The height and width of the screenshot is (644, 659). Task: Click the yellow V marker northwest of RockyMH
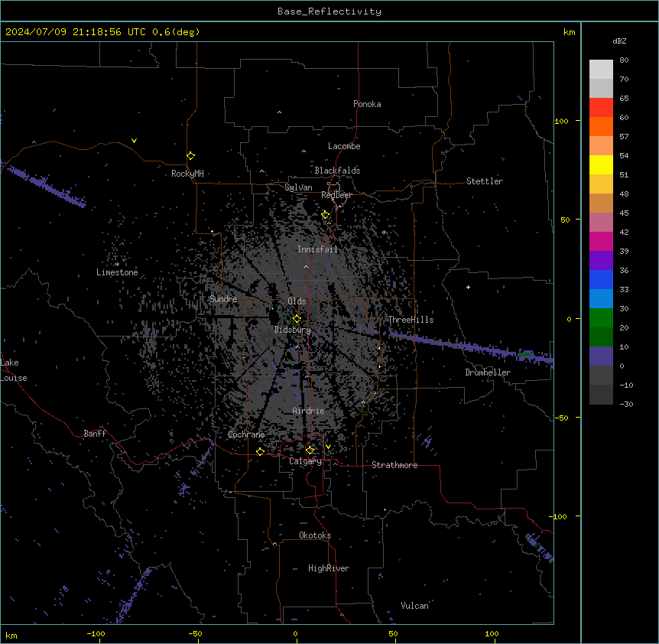coord(134,141)
